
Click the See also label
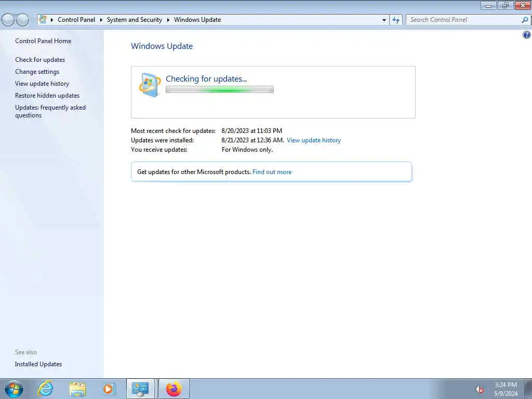(26, 352)
